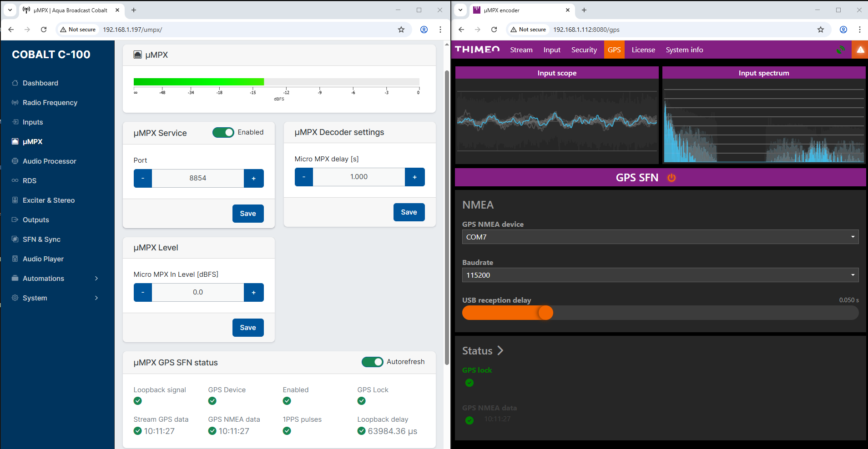Switch to the License tab

(643, 50)
